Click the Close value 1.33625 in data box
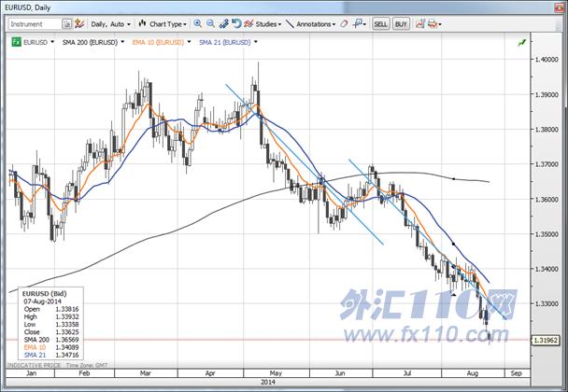 (x=66, y=332)
